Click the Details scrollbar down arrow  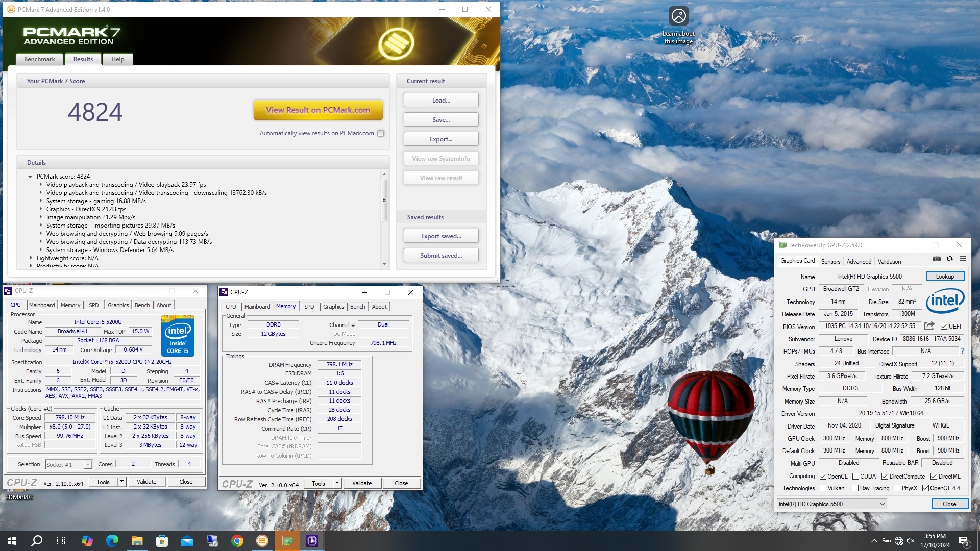point(384,264)
